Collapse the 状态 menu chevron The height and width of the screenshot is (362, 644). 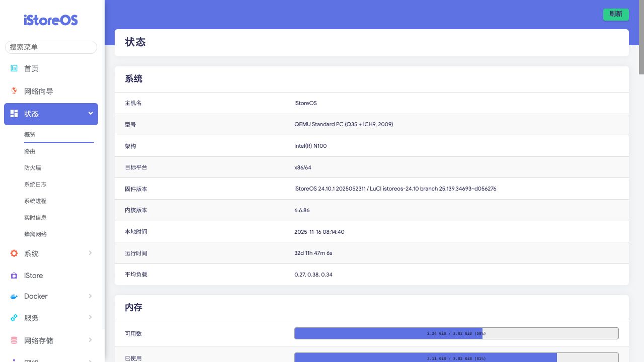click(x=91, y=114)
